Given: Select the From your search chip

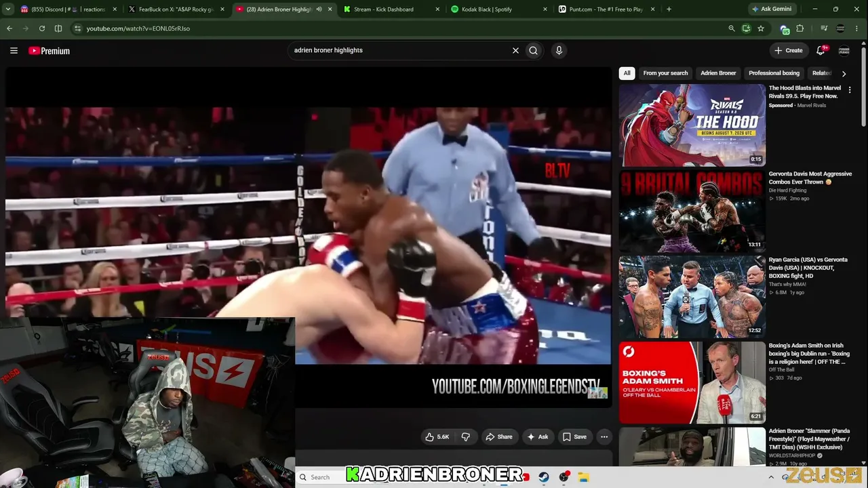Looking at the screenshot, I should [x=665, y=73].
